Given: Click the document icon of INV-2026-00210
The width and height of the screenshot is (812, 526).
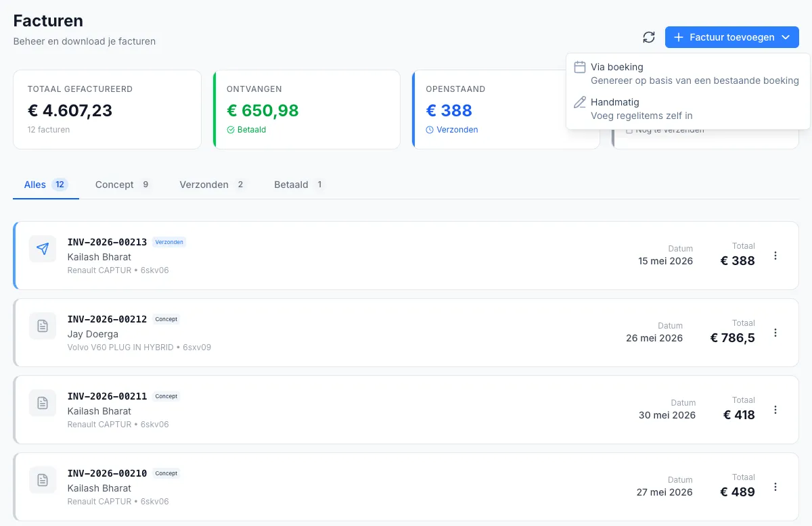Looking at the screenshot, I should click(x=43, y=480).
